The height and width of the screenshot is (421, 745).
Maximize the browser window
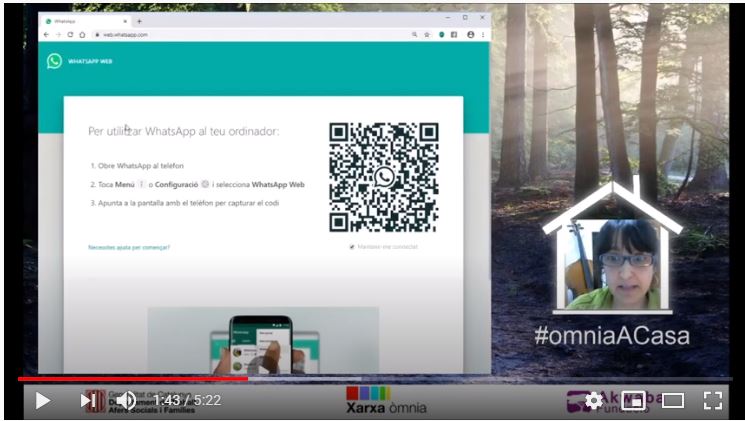(465, 18)
